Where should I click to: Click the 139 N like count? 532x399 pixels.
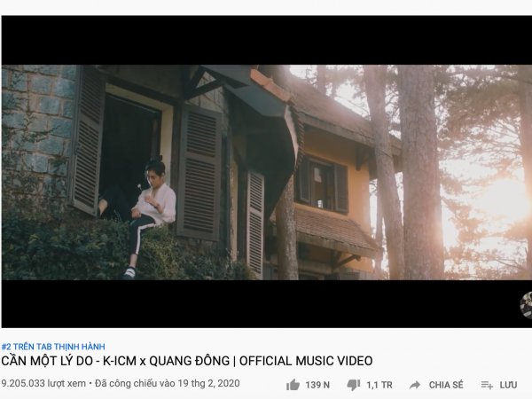[317, 385]
